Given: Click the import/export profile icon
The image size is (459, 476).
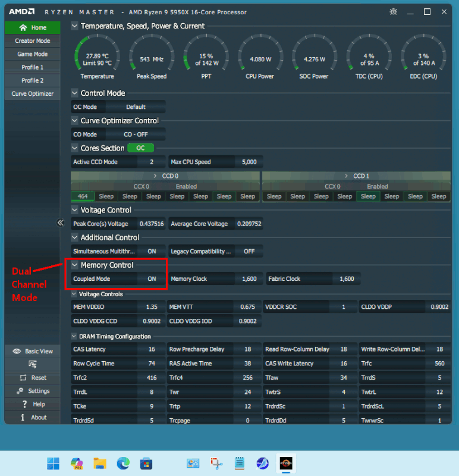Looking at the screenshot, I should (x=33, y=364).
